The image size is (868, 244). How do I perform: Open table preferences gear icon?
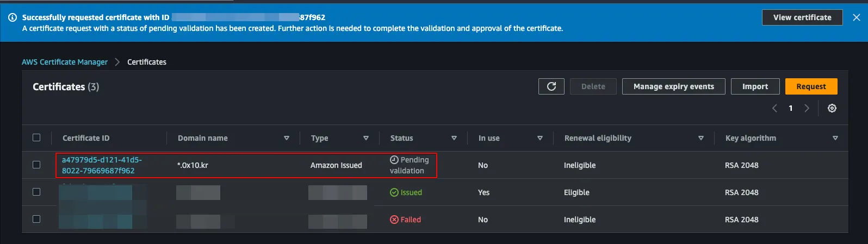(832, 108)
